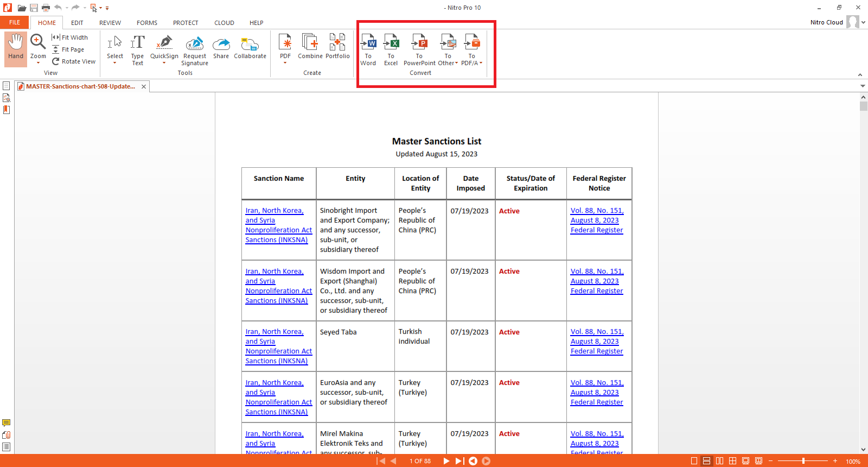Activate the Type Text tool
The image size is (868, 467).
tap(138, 49)
